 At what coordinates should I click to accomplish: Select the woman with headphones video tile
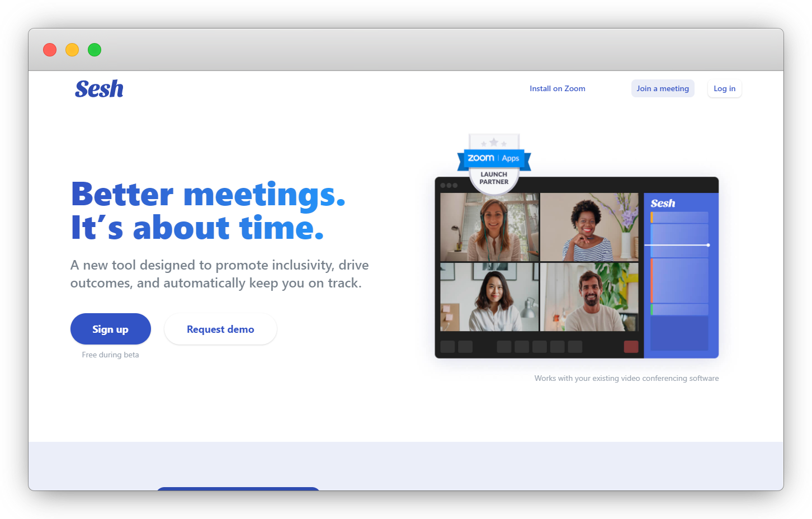click(x=489, y=227)
